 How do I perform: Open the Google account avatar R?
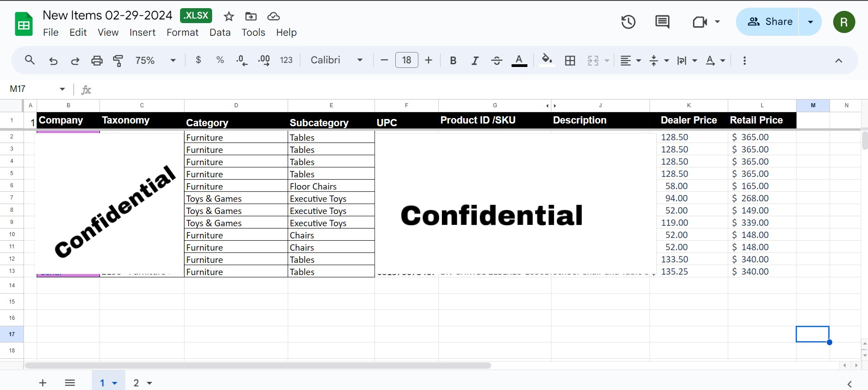coord(844,22)
